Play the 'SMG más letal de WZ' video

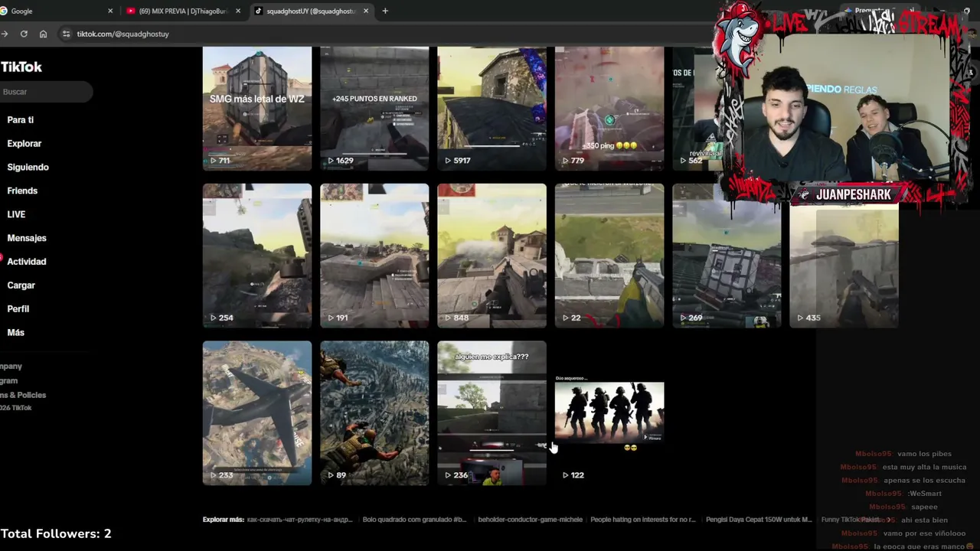pos(257,108)
